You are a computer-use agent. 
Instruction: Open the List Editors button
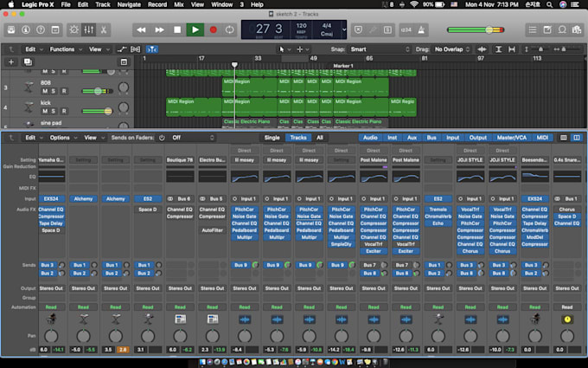coord(533,30)
